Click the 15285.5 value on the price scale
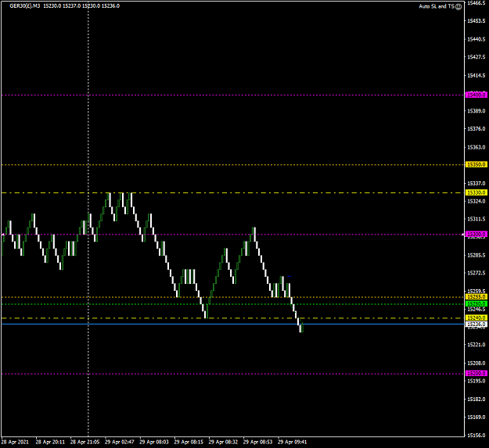The height and width of the screenshot is (448, 489). tap(476, 256)
